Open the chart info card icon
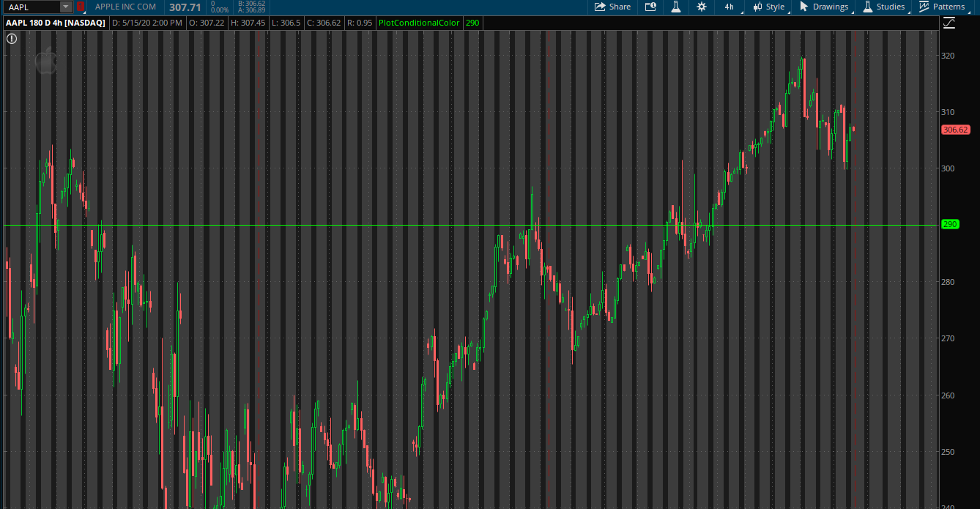The width and height of the screenshot is (980, 509). 650,7
